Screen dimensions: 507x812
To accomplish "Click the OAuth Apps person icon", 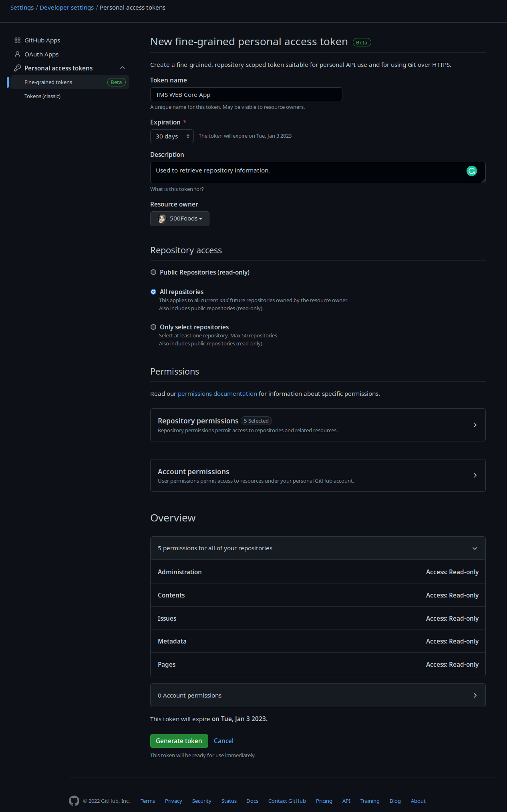I will 17,54.
